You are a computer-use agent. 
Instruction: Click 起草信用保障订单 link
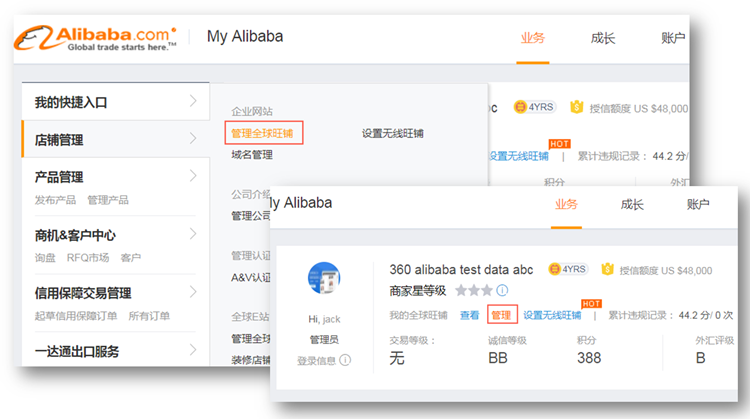(x=76, y=316)
